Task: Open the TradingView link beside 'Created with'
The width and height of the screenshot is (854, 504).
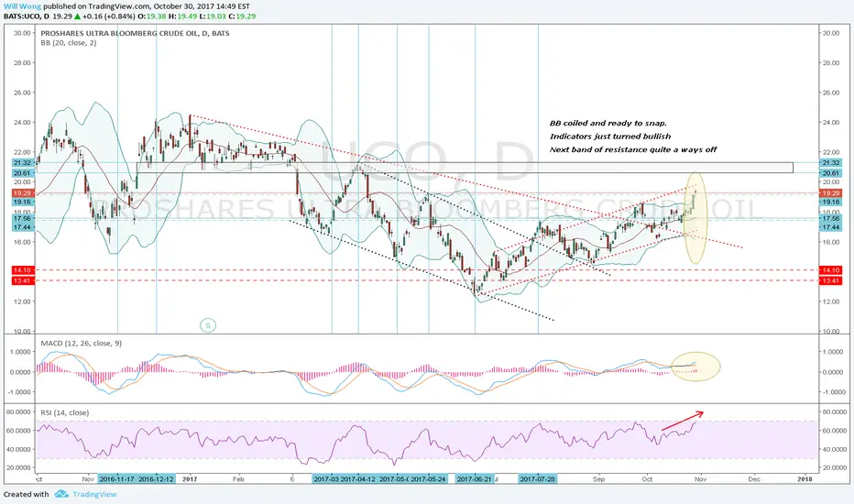Action: (x=94, y=494)
